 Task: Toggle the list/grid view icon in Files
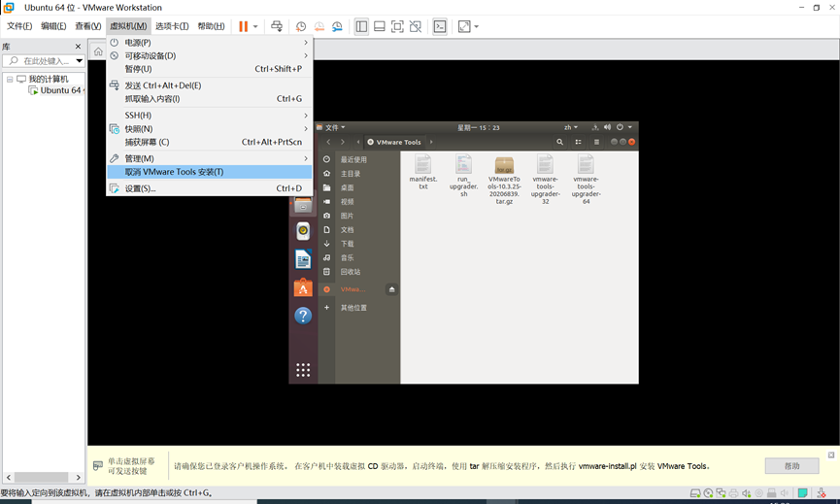point(578,142)
